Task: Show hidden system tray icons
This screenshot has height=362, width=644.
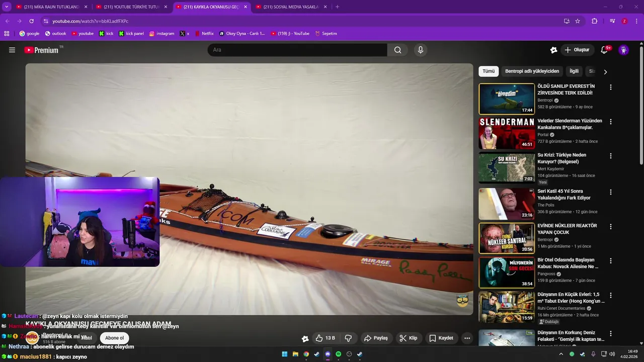Action: pos(561,354)
